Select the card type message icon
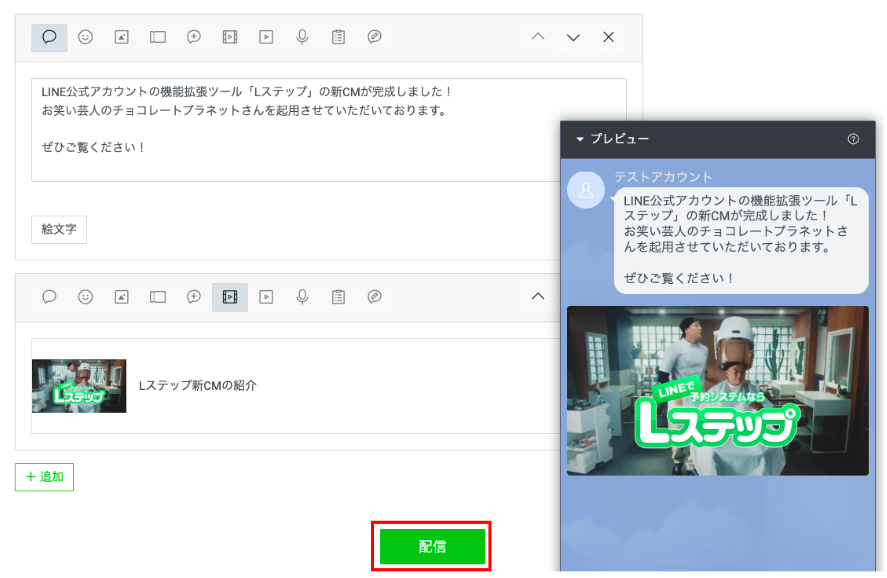Screen dimensions: 887x578 click(156, 37)
